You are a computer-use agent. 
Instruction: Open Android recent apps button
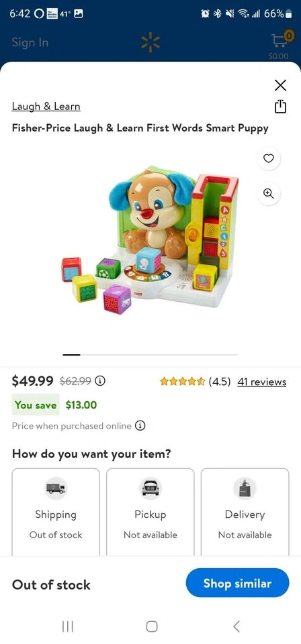pos(67,627)
